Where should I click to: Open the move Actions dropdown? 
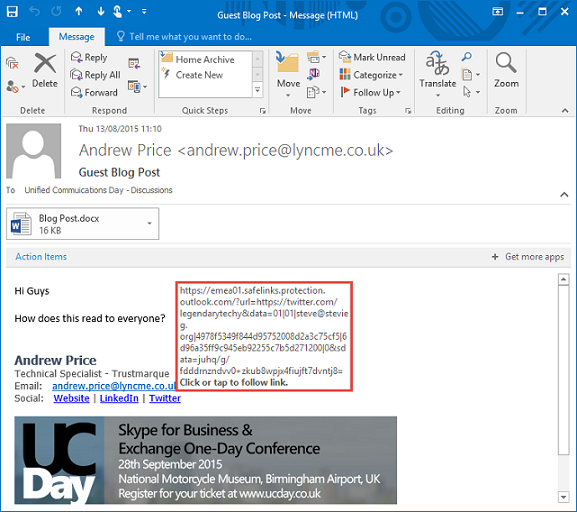(316, 92)
